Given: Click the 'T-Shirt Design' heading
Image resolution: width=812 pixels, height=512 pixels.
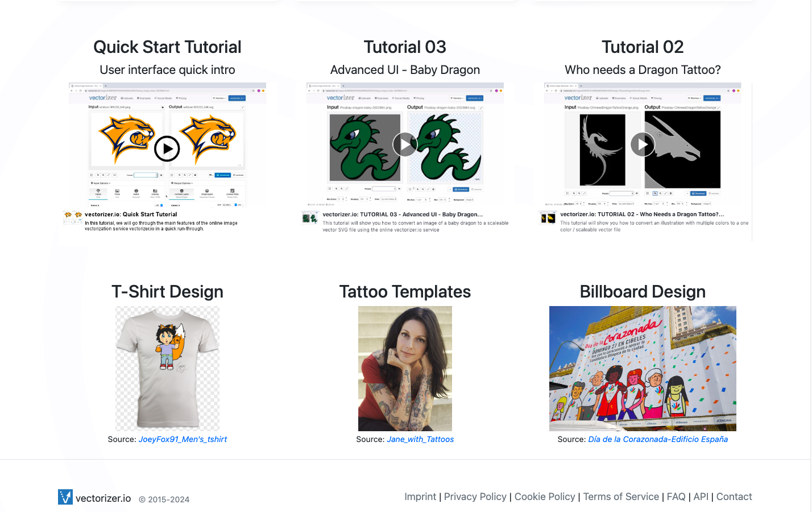Looking at the screenshot, I should pyautogui.click(x=167, y=291).
